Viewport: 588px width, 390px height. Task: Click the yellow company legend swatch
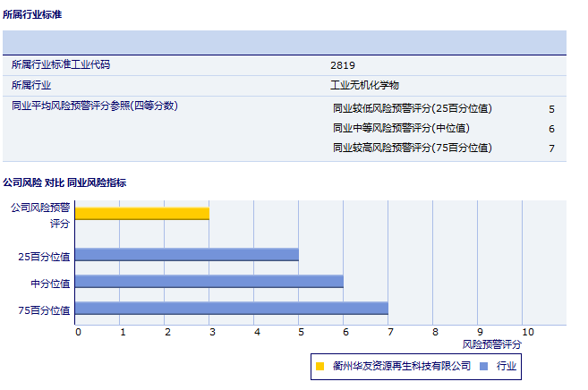pos(320,366)
